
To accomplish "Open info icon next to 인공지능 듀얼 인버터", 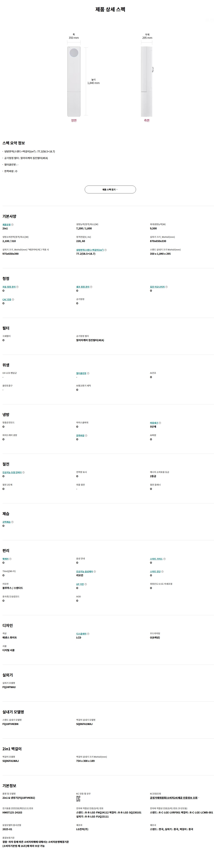I will pyautogui.click(x=24, y=472).
